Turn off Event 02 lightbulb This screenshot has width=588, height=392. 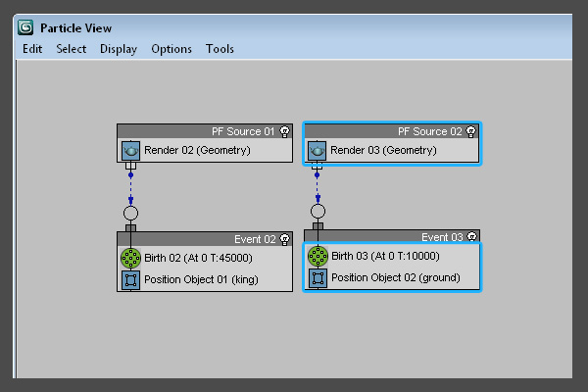point(284,238)
